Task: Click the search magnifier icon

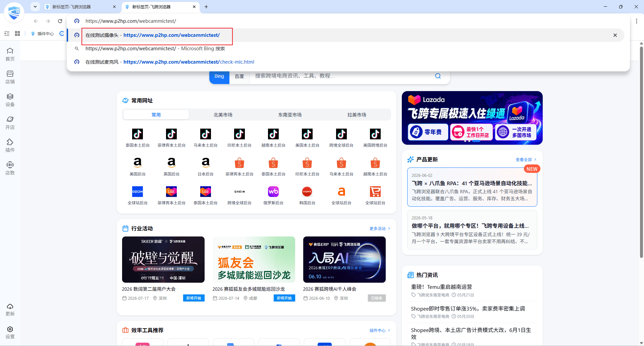Action: 438,76
